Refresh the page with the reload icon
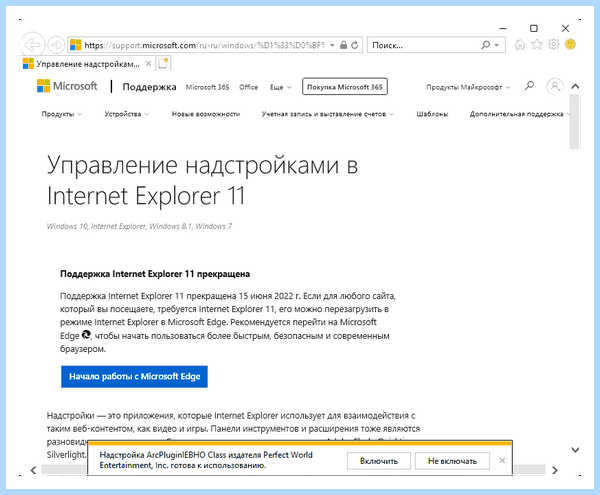Image resolution: width=600 pixels, height=495 pixels. tap(355, 45)
